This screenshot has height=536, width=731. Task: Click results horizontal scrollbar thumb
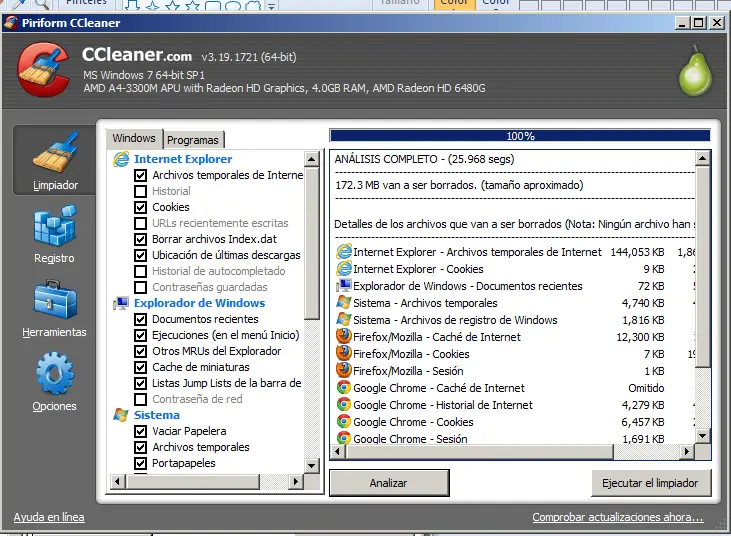[x=480, y=451]
